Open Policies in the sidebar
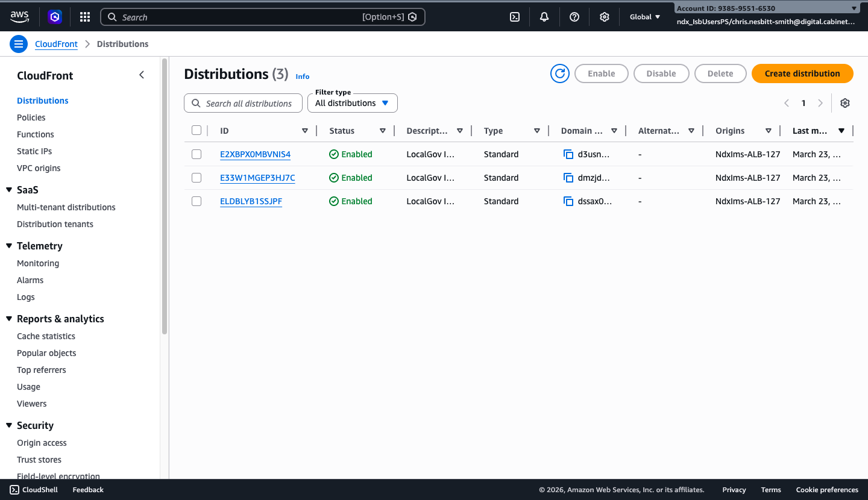 [32, 117]
